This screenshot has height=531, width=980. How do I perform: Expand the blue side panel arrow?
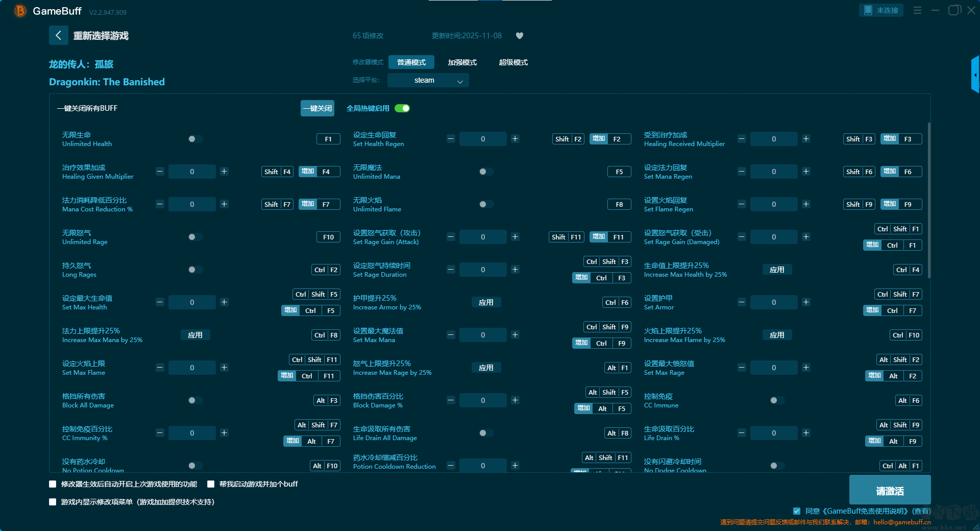(975, 75)
